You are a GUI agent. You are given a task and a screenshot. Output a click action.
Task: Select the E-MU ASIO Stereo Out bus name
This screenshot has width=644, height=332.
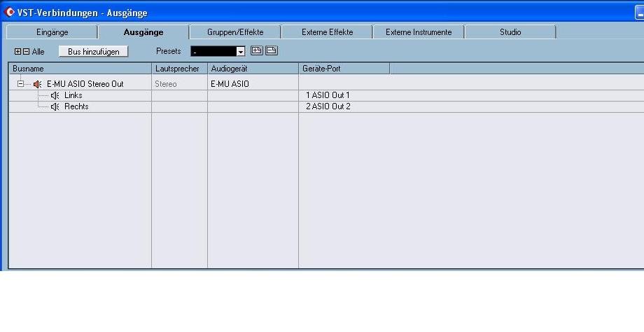[85, 84]
